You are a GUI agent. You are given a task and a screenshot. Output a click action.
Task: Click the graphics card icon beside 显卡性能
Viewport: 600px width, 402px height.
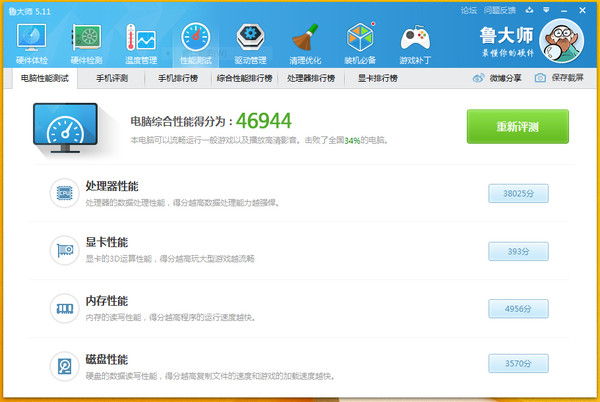point(64,251)
